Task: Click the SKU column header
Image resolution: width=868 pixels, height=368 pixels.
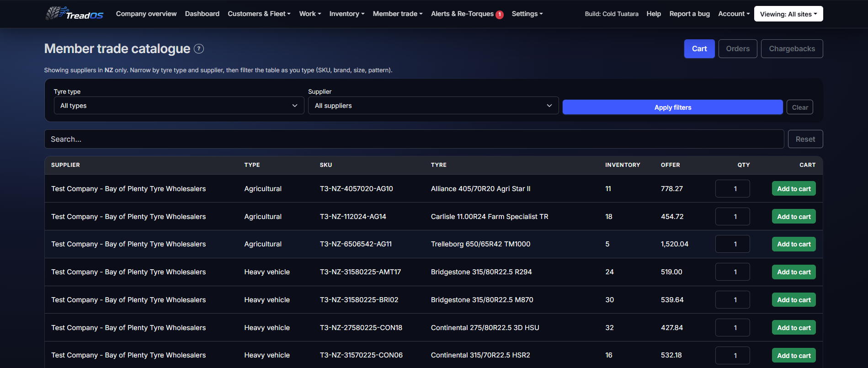Action: (x=326, y=165)
